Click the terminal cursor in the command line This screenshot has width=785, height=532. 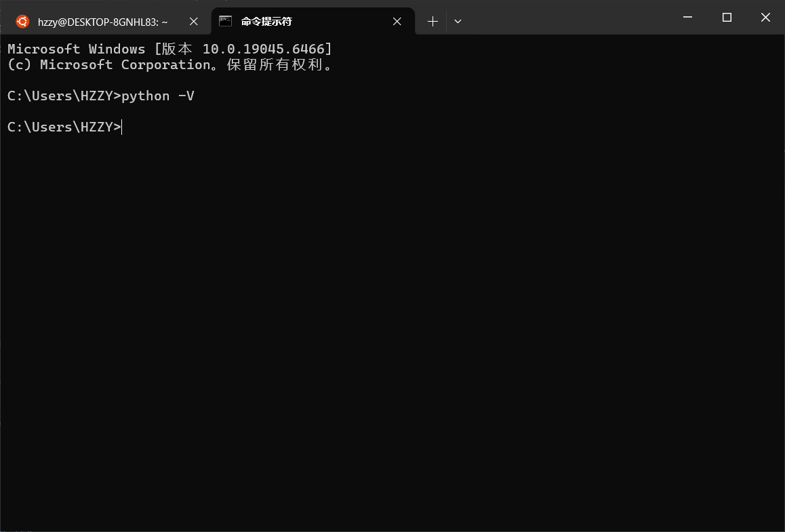click(x=121, y=127)
